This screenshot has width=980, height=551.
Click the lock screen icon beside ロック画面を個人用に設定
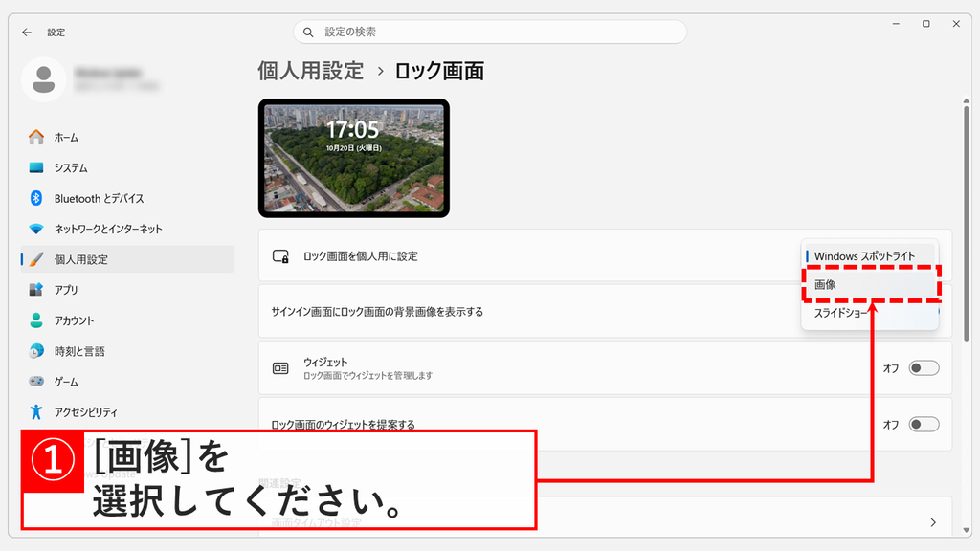click(x=280, y=256)
